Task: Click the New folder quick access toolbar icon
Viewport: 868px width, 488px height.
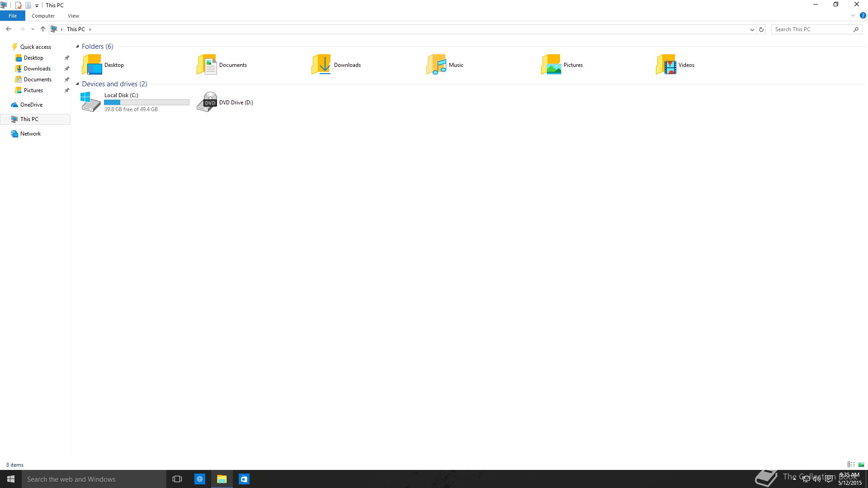Action: click(28, 5)
